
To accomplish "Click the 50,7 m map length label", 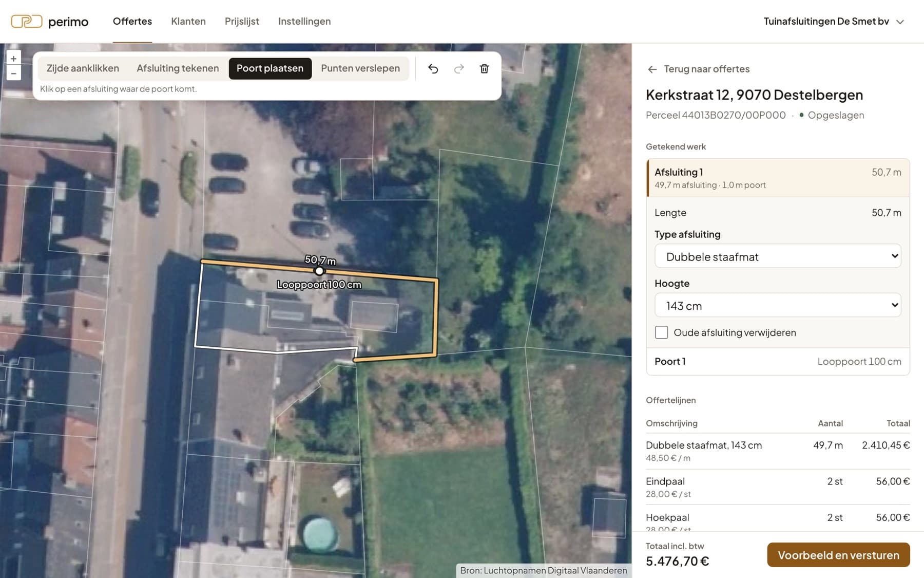I will [320, 260].
